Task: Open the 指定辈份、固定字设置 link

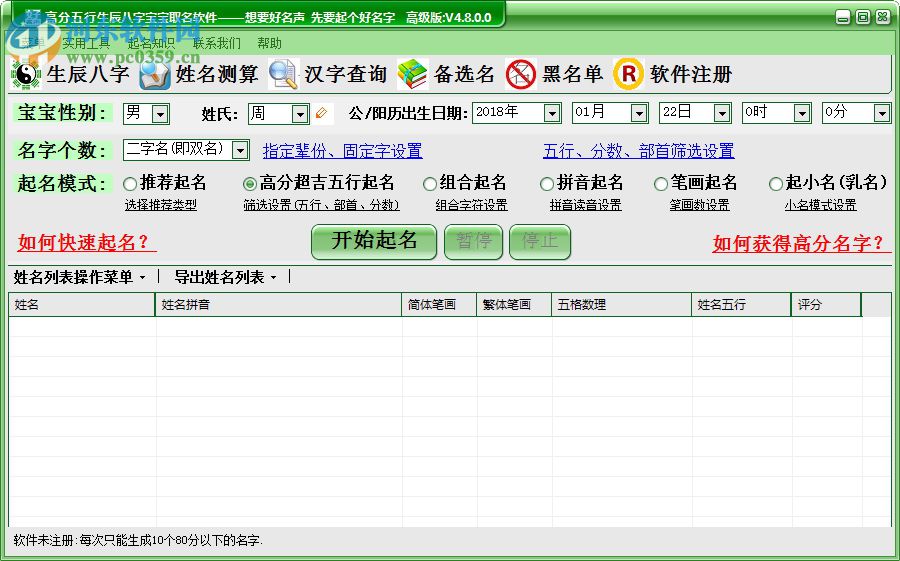Action: [x=343, y=151]
